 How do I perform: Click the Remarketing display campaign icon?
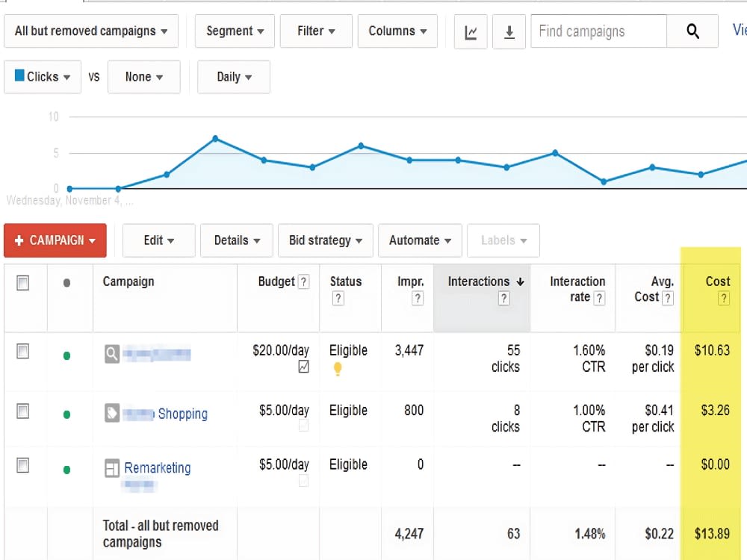(111, 468)
